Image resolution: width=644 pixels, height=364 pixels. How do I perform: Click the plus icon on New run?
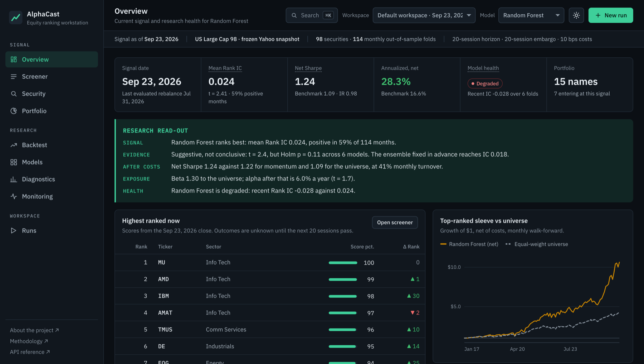click(598, 15)
